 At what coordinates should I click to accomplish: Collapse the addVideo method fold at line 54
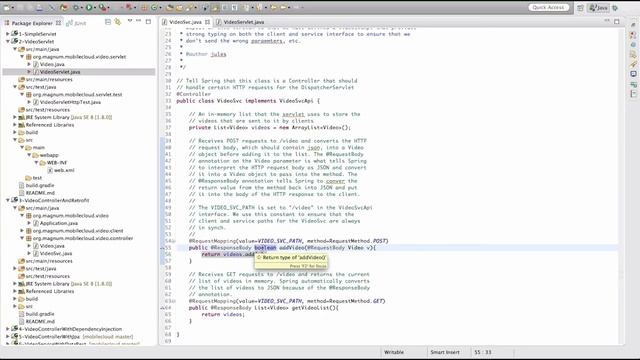pyautogui.click(x=174, y=241)
